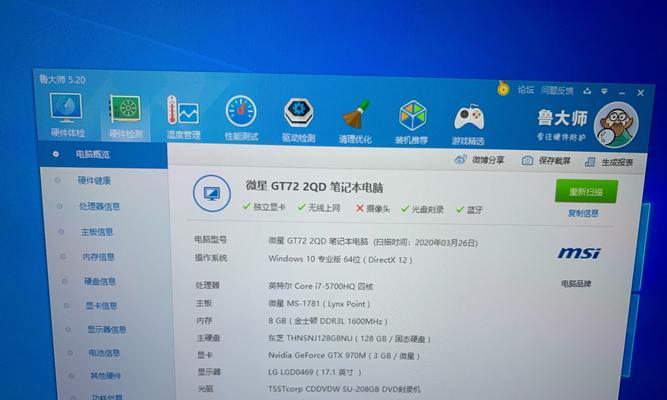Click the 无线上网 checkmark status
This screenshot has height=400, width=667.
(x=319, y=208)
